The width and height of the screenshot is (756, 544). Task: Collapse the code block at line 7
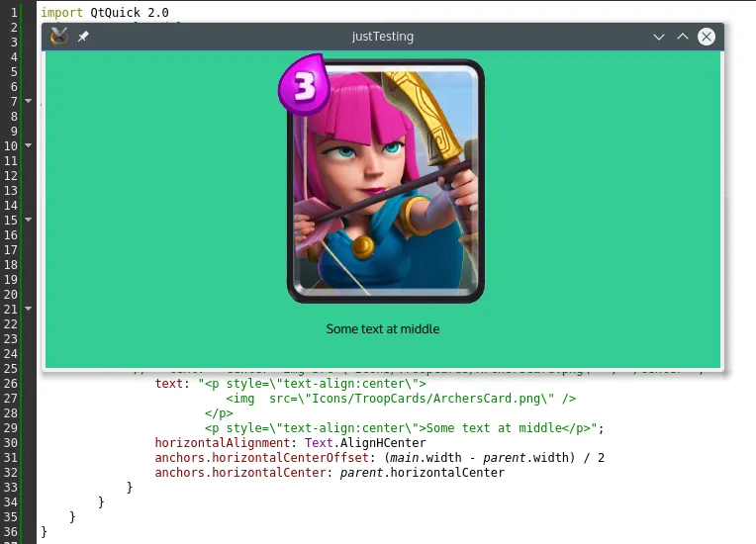29,101
